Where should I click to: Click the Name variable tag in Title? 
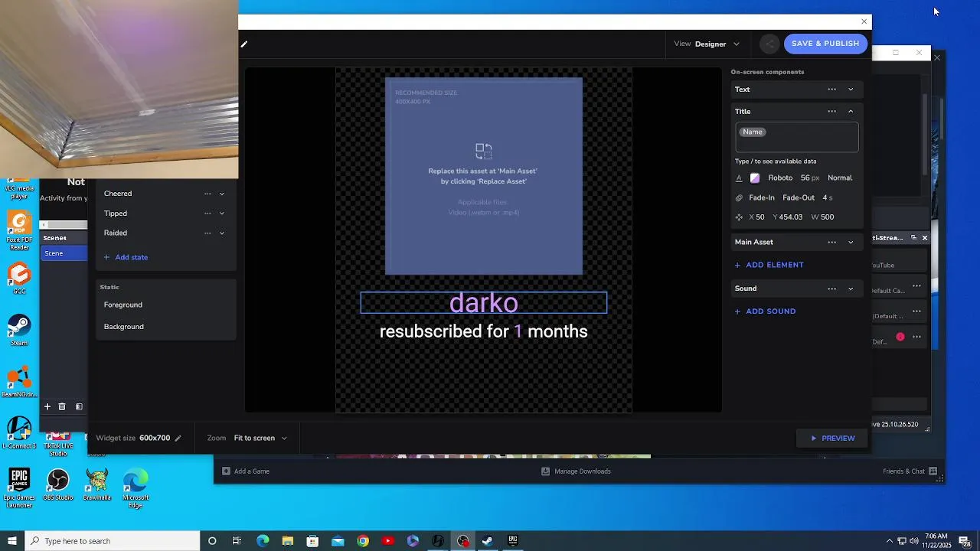pos(753,132)
